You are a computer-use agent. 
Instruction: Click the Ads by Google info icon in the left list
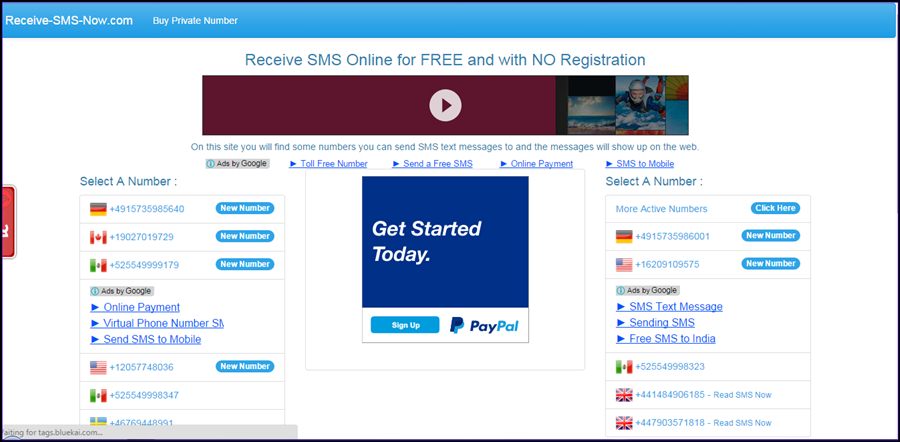pos(95,291)
